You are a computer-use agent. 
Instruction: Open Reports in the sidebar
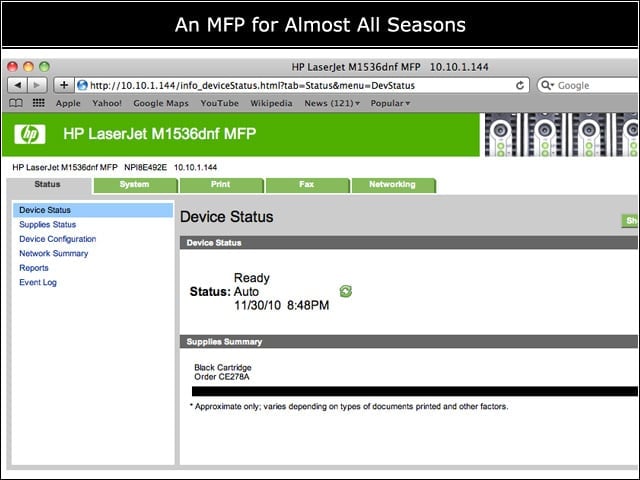click(x=34, y=268)
